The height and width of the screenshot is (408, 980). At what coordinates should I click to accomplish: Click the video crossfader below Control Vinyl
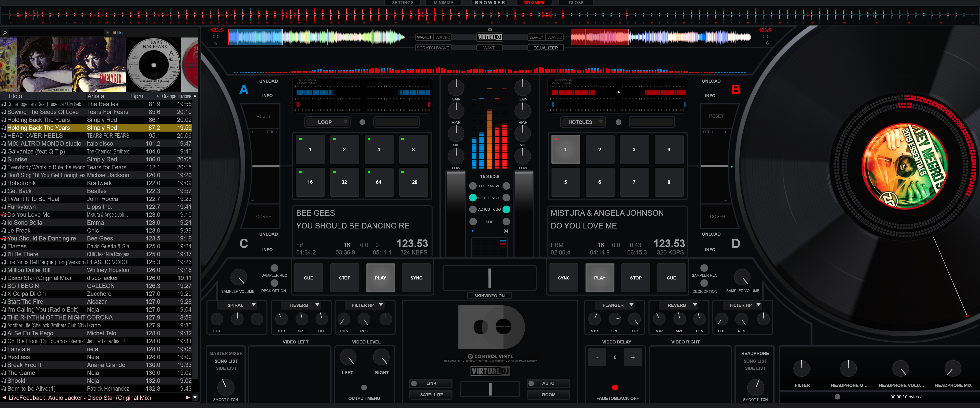click(x=490, y=389)
